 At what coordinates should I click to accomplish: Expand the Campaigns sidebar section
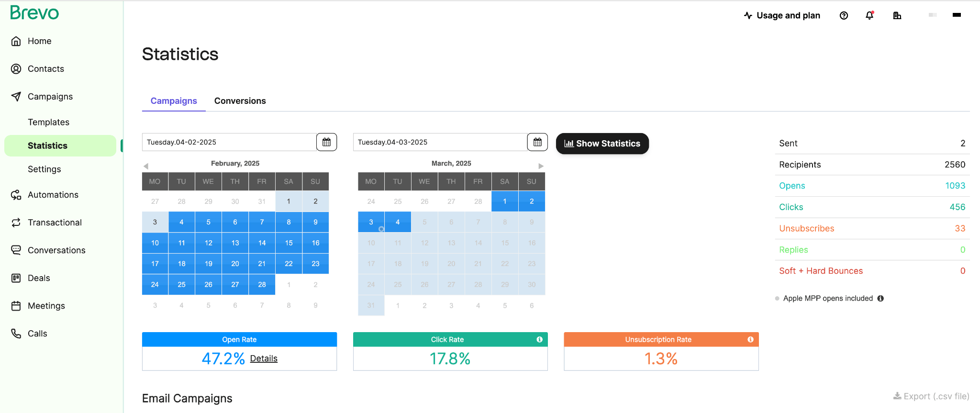(50, 97)
